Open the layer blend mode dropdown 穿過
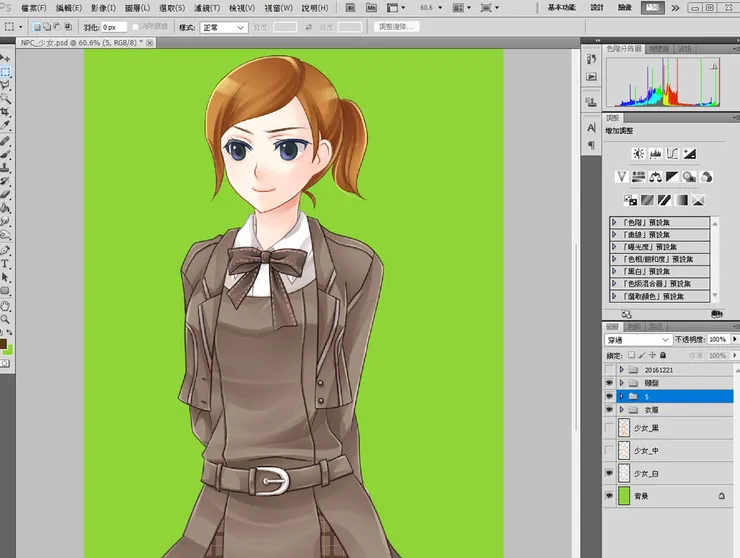The height and width of the screenshot is (558, 740). coord(638,340)
